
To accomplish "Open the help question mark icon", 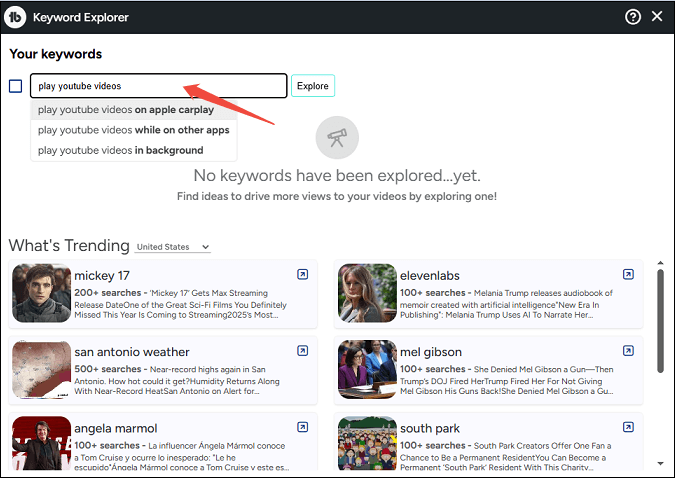I will pyautogui.click(x=632, y=17).
